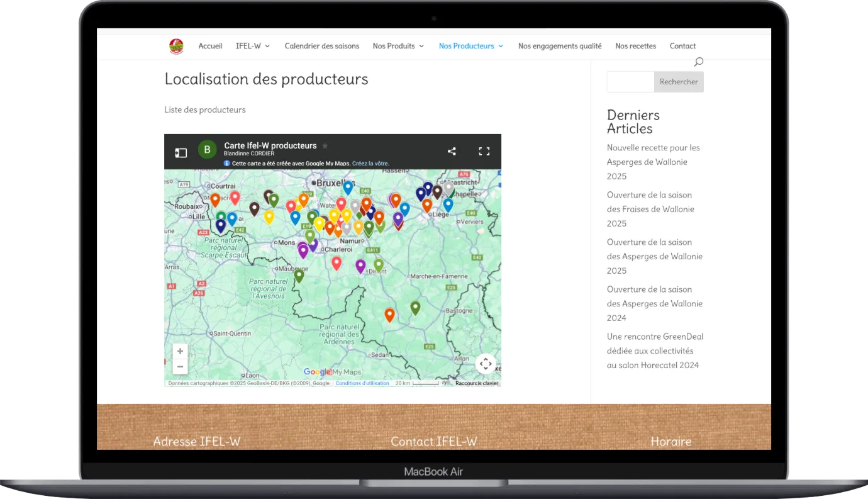868x499 pixels.
Task: Select the pink pin south of Charleroi
Action: click(x=337, y=263)
